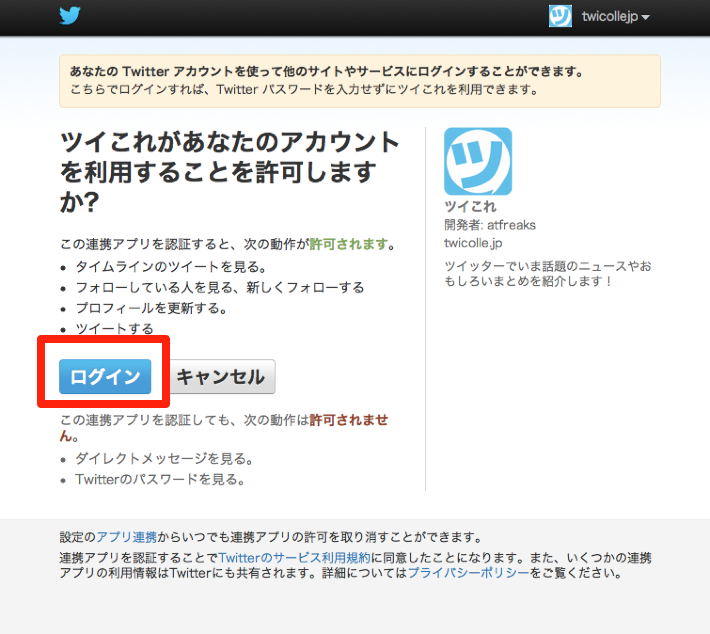Click the large ツイこれ app icon
The image size is (710, 634).
(x=478, y=161)
